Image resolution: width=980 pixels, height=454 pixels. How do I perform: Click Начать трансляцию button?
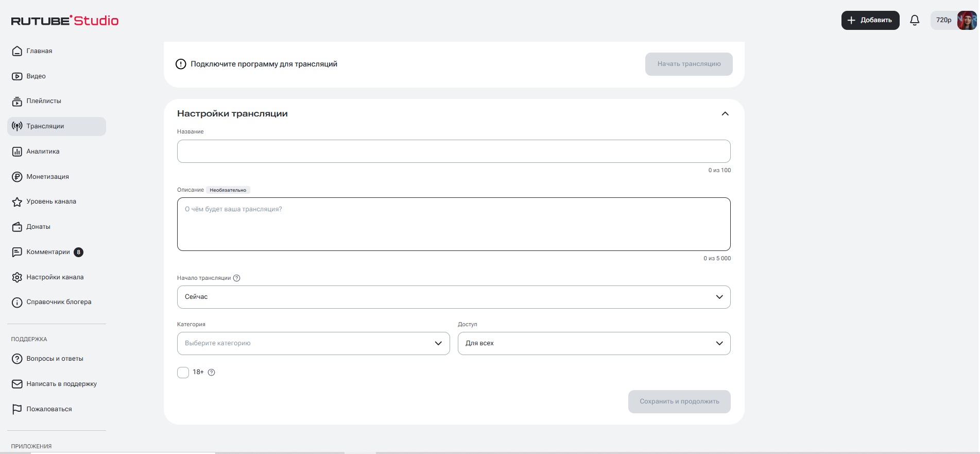(x=689, y=64)
